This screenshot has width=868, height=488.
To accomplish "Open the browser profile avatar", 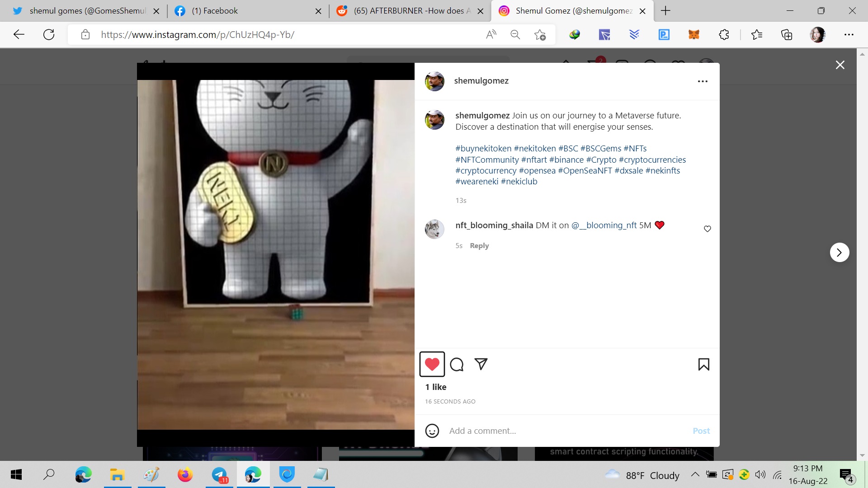I will [818, 35].
